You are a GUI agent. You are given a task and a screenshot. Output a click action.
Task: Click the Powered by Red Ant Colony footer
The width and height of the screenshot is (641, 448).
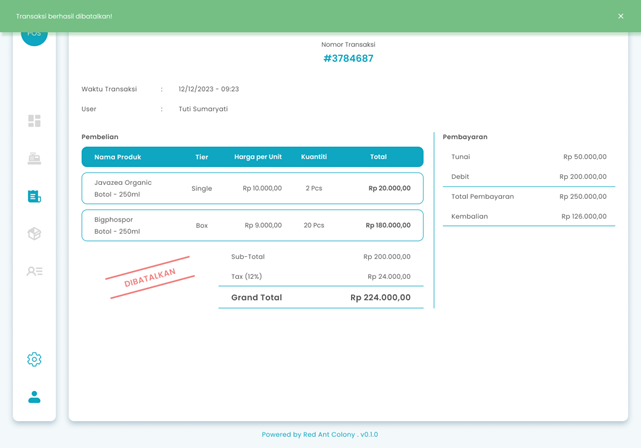[x=320, y=434]
